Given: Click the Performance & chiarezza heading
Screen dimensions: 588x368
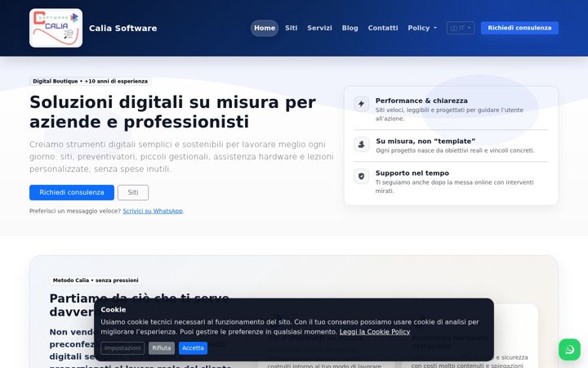Looking at the screenshot, I should pyautogui.click(x=421, y=101).
